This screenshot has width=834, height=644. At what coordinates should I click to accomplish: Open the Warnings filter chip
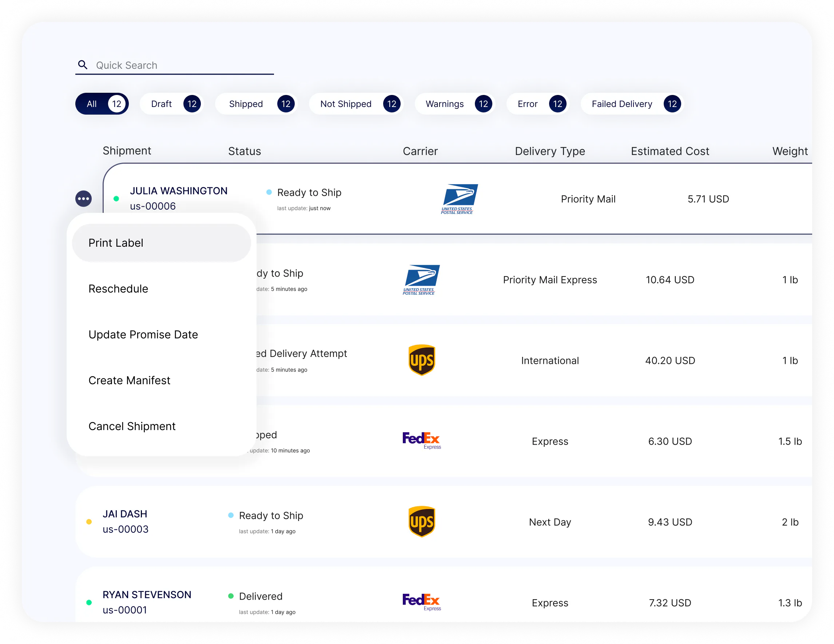pos(455,104)
